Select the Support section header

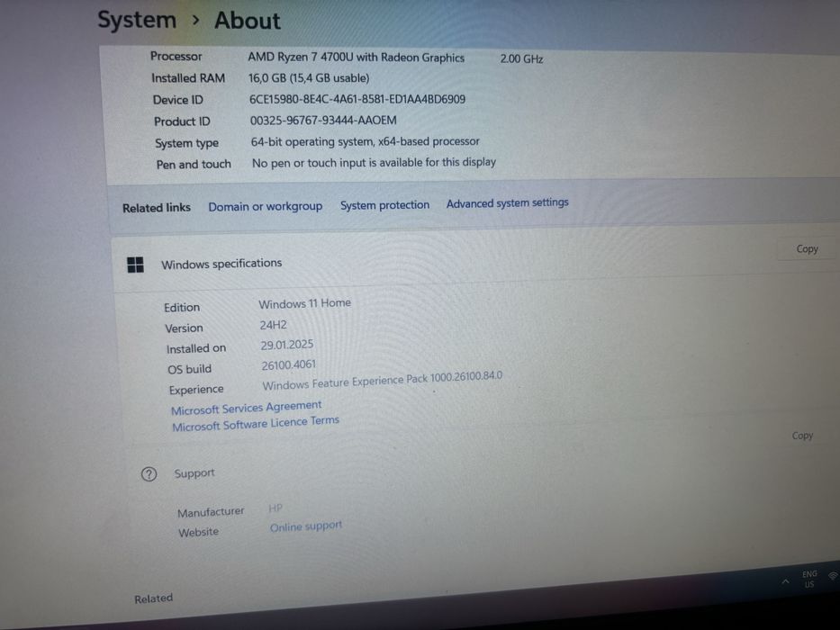(194, 473)
